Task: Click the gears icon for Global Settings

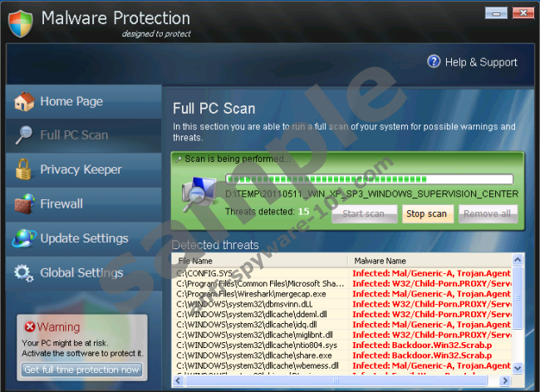Action: (x=24, y=272)
